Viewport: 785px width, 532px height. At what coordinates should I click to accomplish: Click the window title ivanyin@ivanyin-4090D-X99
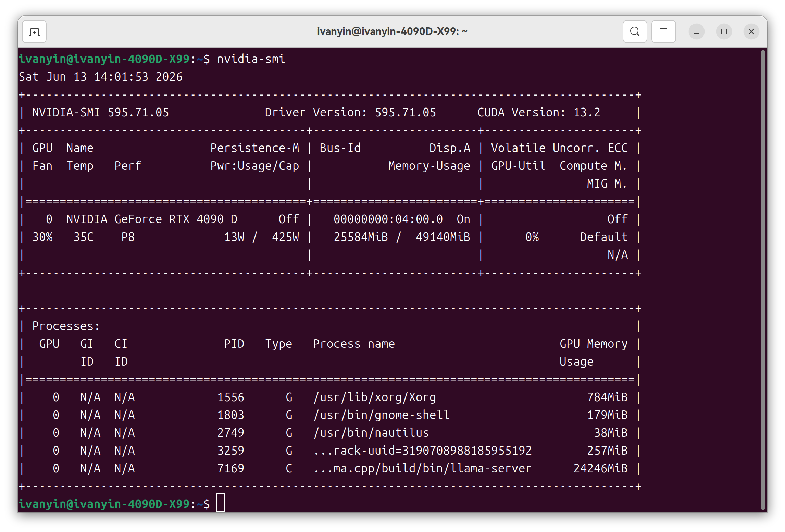pyautogui.click(x=392, y=31)
